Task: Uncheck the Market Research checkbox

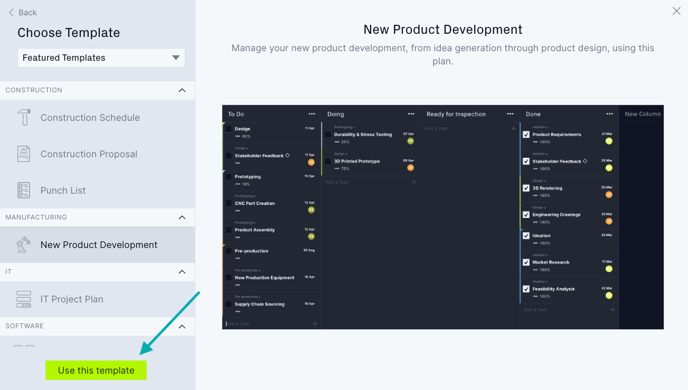Action: pyautogui.click(x=526, y=262)
